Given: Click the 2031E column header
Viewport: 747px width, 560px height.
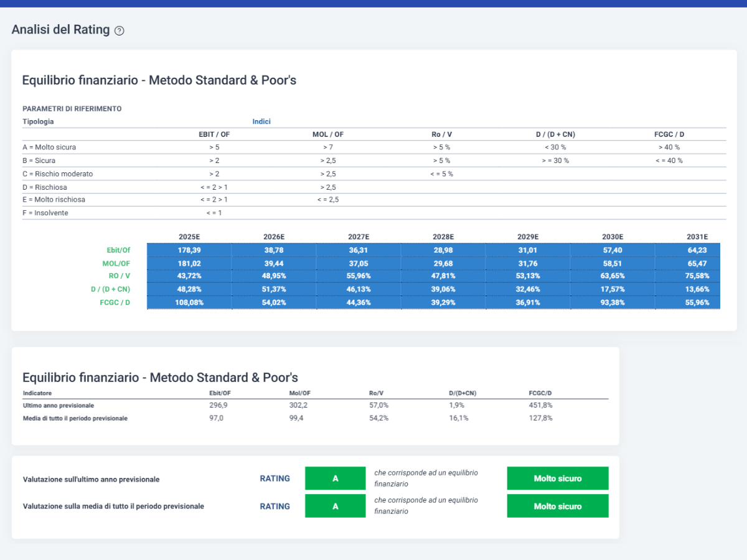Looking at the screenshot, I should (x=697, y=236).
